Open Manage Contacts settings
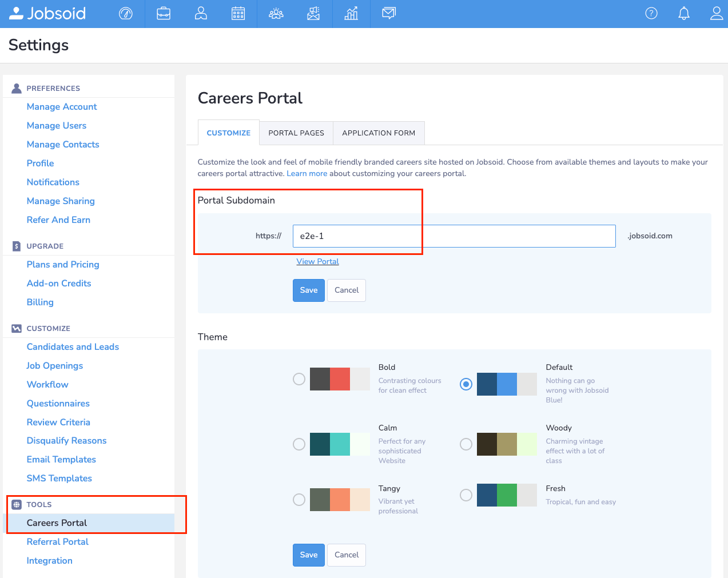This screenshot has width=728, height=578. pyautogui.click(x=63, y=144)
